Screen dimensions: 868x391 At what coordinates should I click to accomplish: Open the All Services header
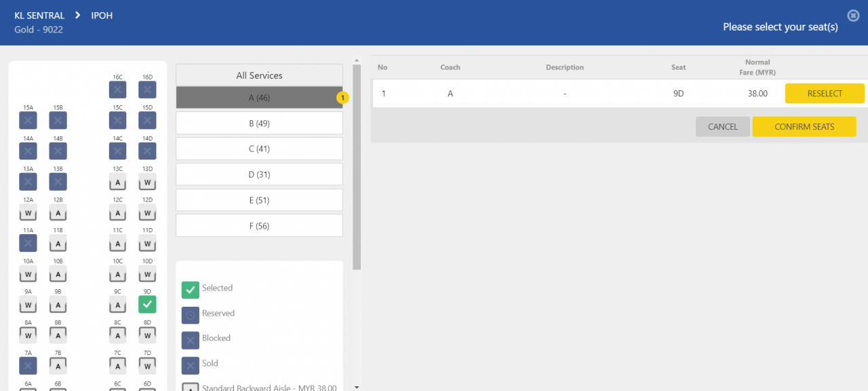(x=259, y=75)
